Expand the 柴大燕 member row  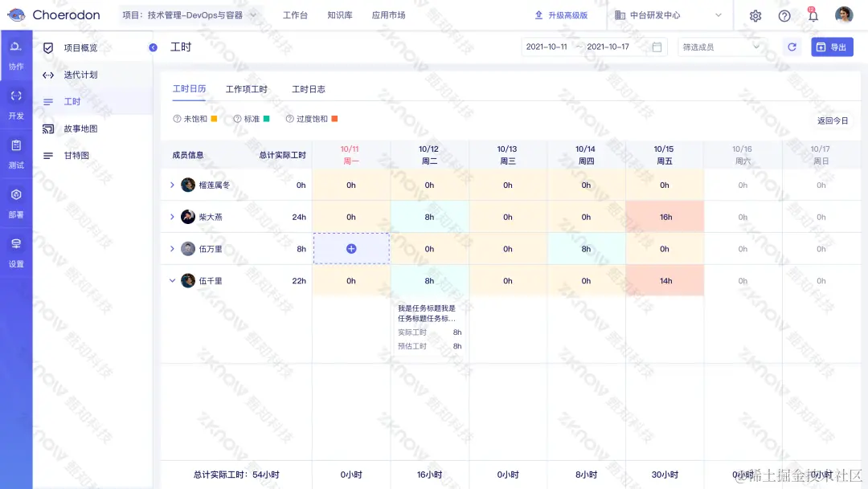(x=170, y=217)
